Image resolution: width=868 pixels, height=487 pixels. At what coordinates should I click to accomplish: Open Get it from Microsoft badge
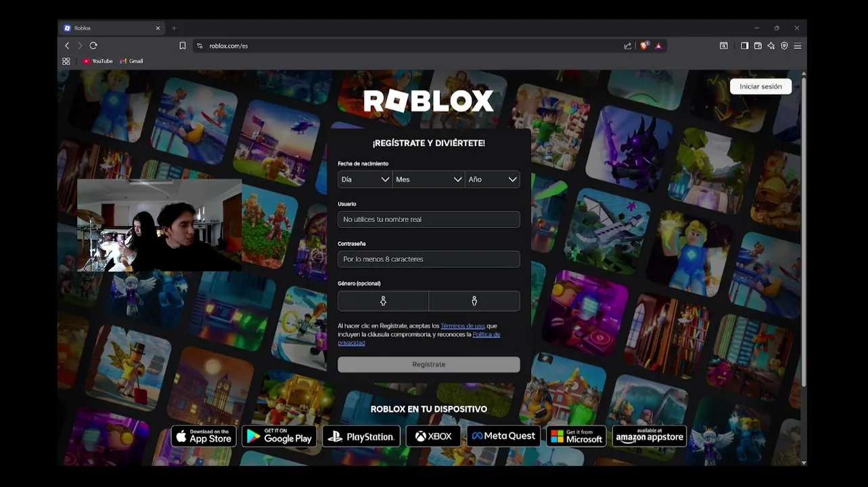click(576, 436)
